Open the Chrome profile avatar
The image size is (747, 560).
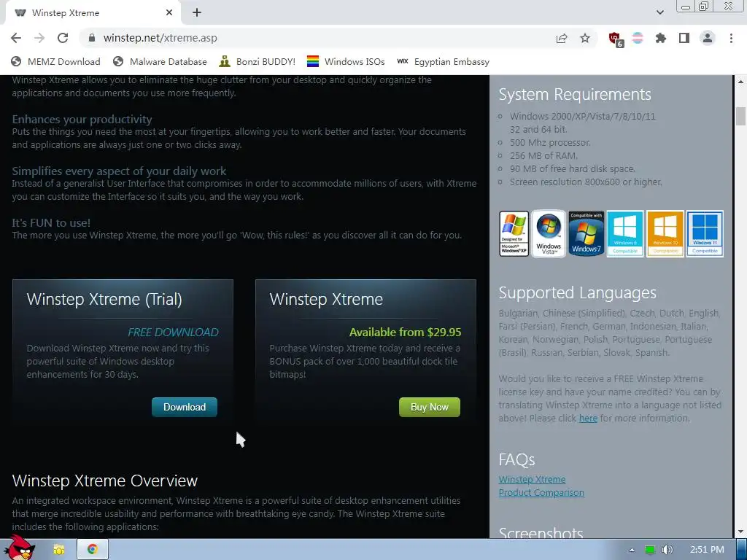point(708,38)
